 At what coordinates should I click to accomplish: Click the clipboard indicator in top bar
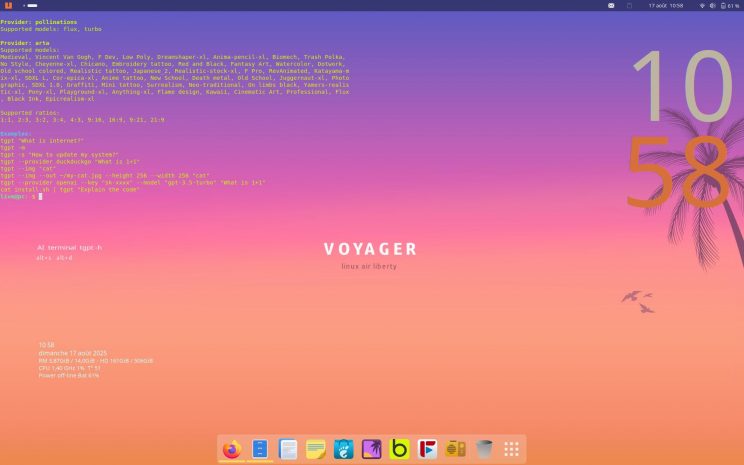click(629, 6)
